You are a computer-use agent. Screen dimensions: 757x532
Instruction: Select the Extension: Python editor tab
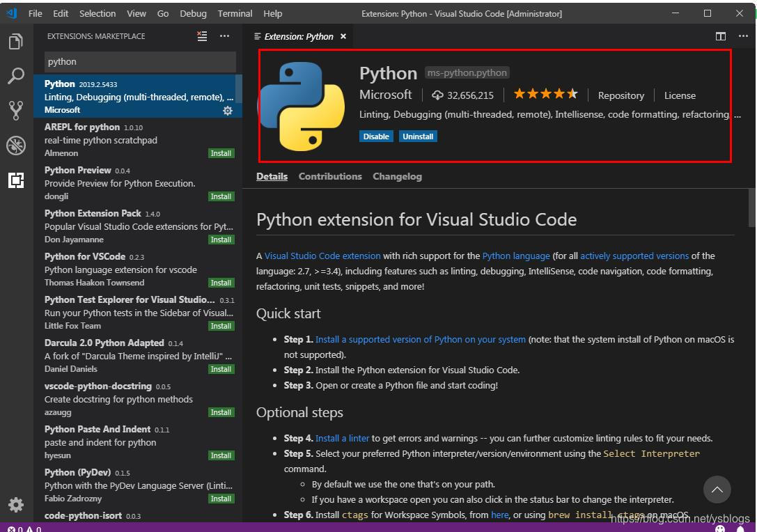[298, 36]
